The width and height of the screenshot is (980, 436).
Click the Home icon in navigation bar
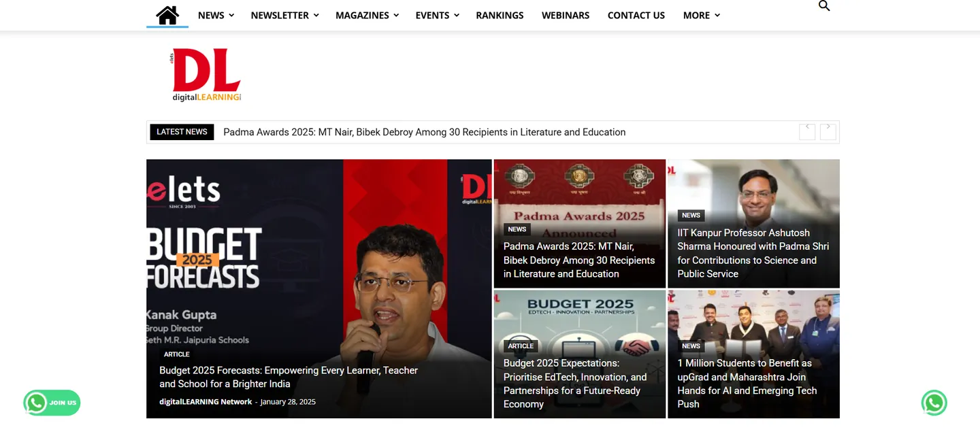pyautogui.click(x=167, y=15)
